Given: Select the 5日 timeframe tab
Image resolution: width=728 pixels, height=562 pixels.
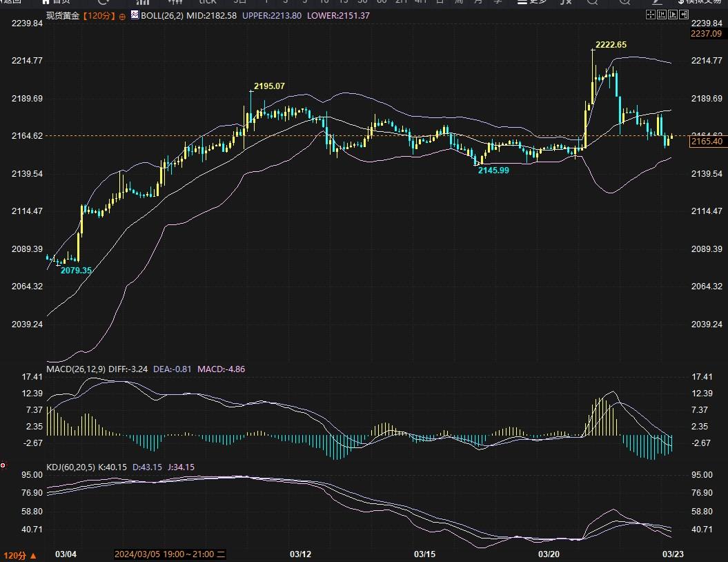Looking at the screenshot, I should pyautogui.click(x=239, y=2).
